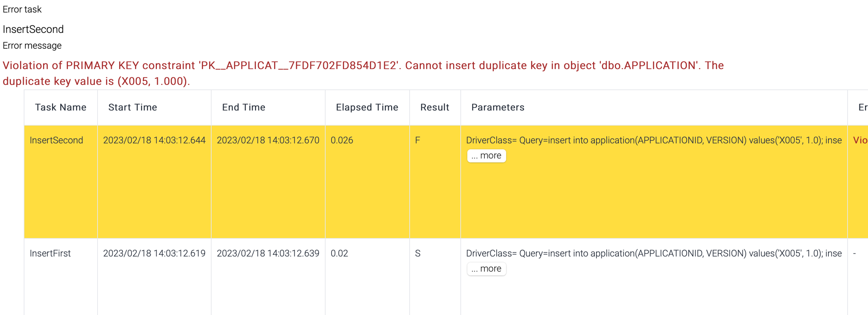
Task: Click the Elapsed Time column header
Action: pyautogui.click(x=367, y=107)
